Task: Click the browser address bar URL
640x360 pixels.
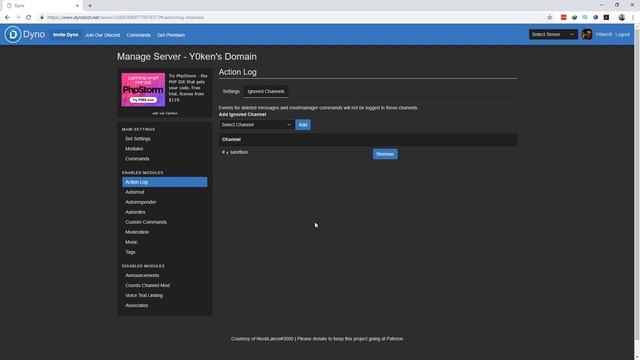Action: (125, 18)
